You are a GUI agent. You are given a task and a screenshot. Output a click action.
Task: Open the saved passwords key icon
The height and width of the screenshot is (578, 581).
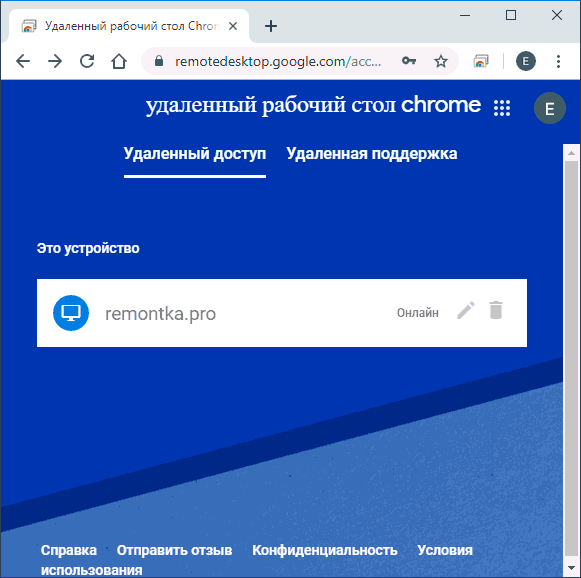click(409, 60)
